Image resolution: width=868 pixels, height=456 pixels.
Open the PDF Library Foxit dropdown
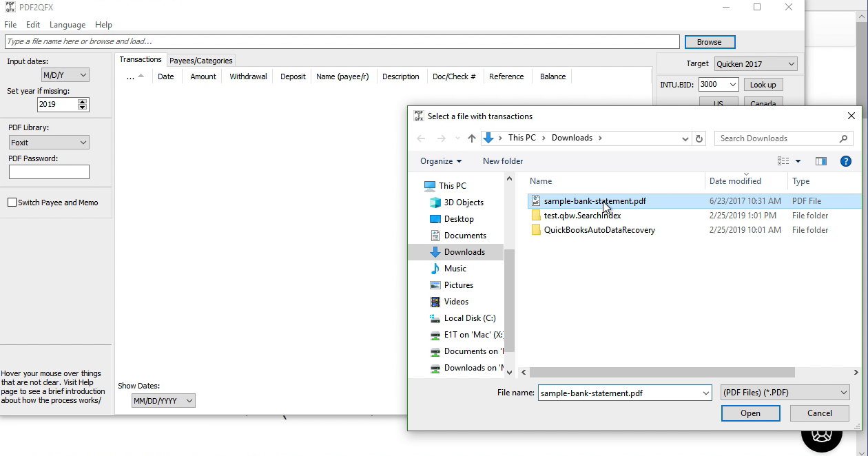[x=49, y=143]
